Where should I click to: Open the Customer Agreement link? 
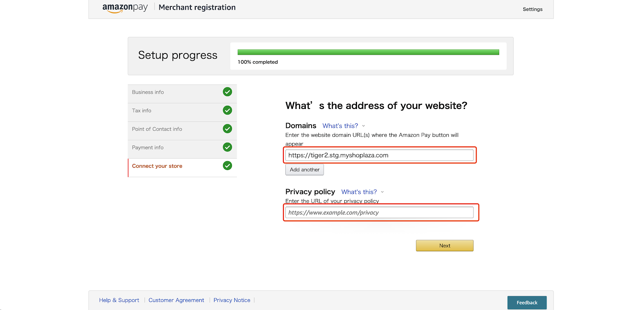point(176,300)
